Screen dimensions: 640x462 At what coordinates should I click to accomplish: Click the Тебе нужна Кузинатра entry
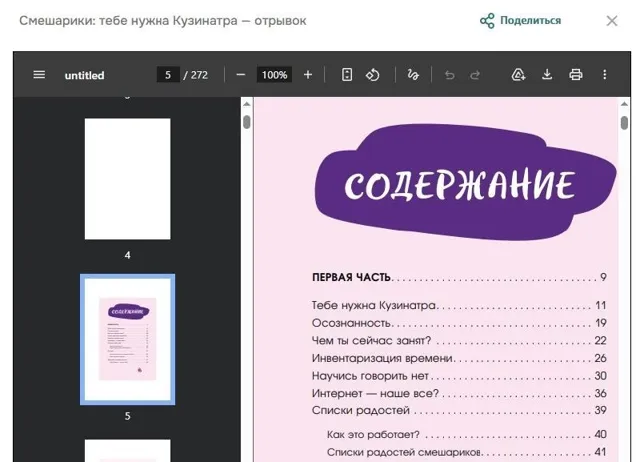(x=459, y=305)
